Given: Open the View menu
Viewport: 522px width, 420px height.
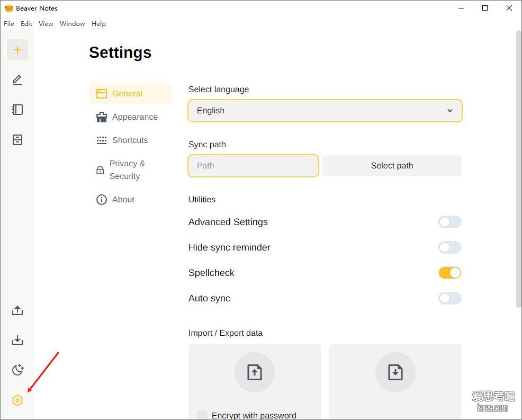Looking at the screenshot, I should pyautogui.click(x=46, y=24).
